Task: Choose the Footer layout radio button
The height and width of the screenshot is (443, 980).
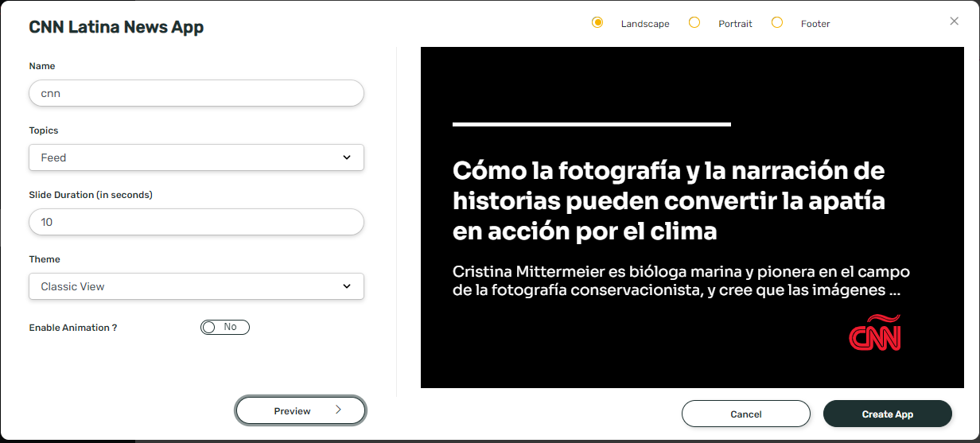Action: pyautogui.click(x=777, y=22)
